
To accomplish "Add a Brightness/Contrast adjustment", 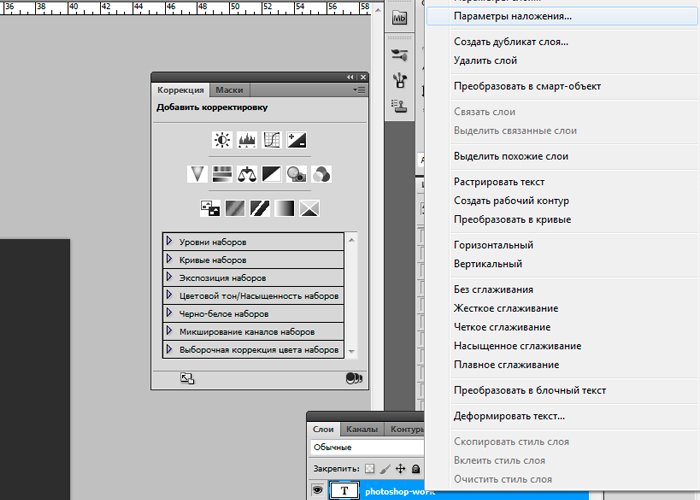I will pos(221,140).
